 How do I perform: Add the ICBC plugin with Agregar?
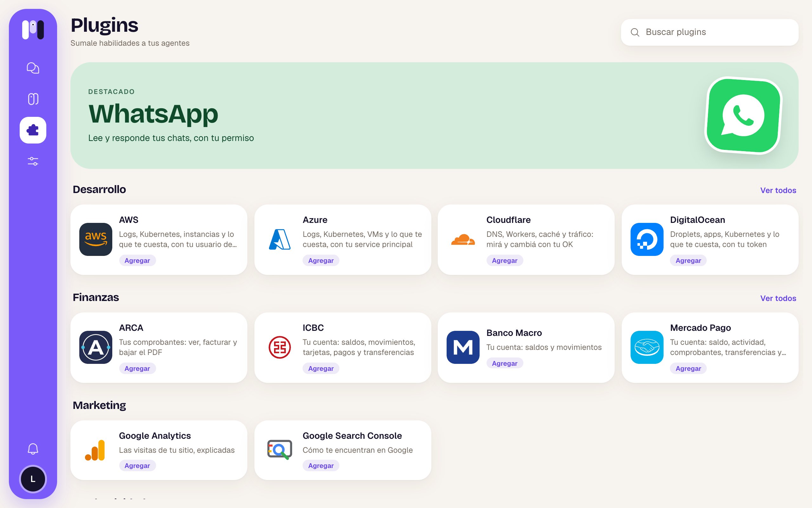pyautogui.click(x=321, y=368)
